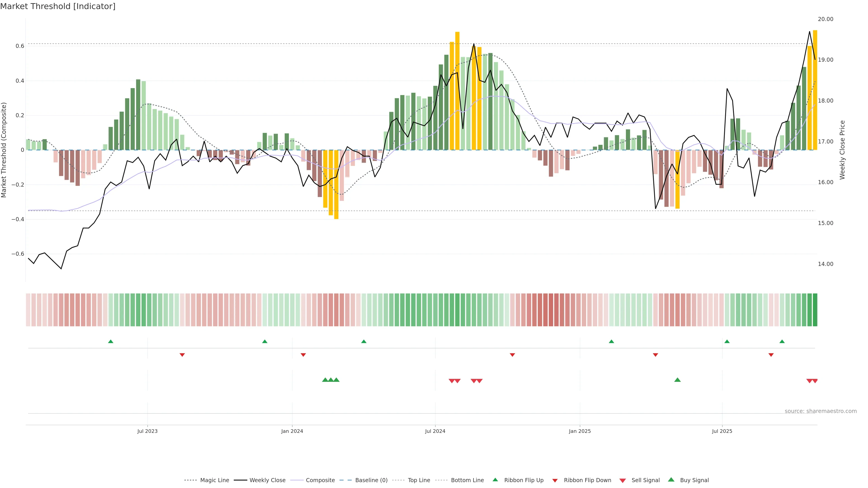Click the lone Buy Signal marker before Jul 2025
The height and width of the screenshot is (488, 868).
click(677, 380)
